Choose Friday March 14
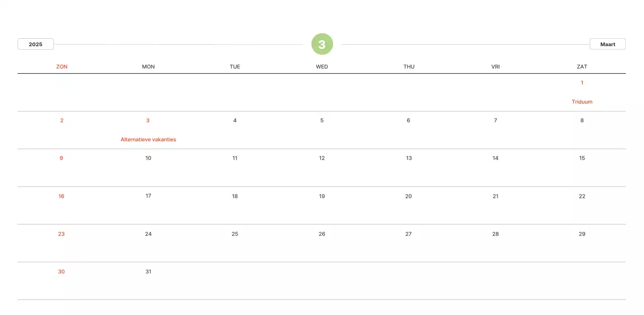The image size is (644, 315). (x=496, y=158)
